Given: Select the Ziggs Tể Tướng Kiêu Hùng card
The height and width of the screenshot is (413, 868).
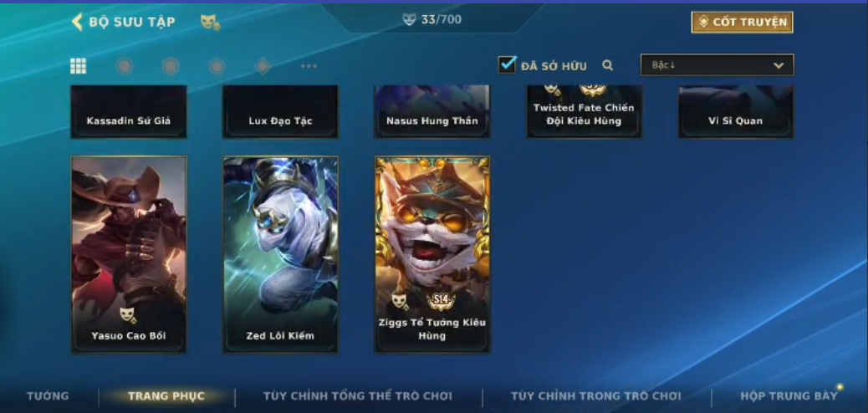Looking at the screenshot, I should [x=432, y=255].
